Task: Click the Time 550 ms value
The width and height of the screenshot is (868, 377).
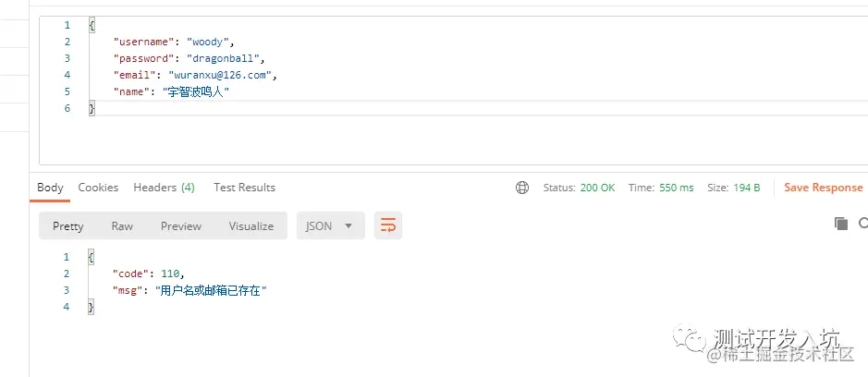Action: [661, 188]
